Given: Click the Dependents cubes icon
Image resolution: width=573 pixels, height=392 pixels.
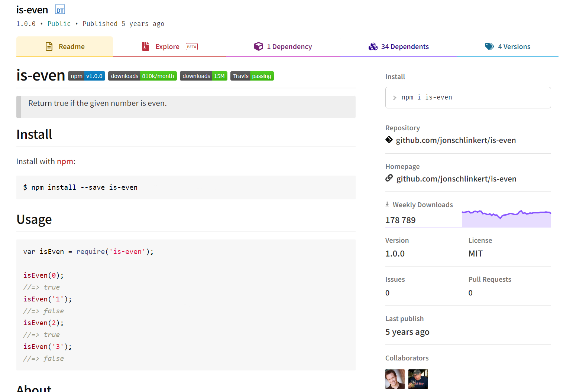Looking at the screenshot, I should [x=373, y=46].
